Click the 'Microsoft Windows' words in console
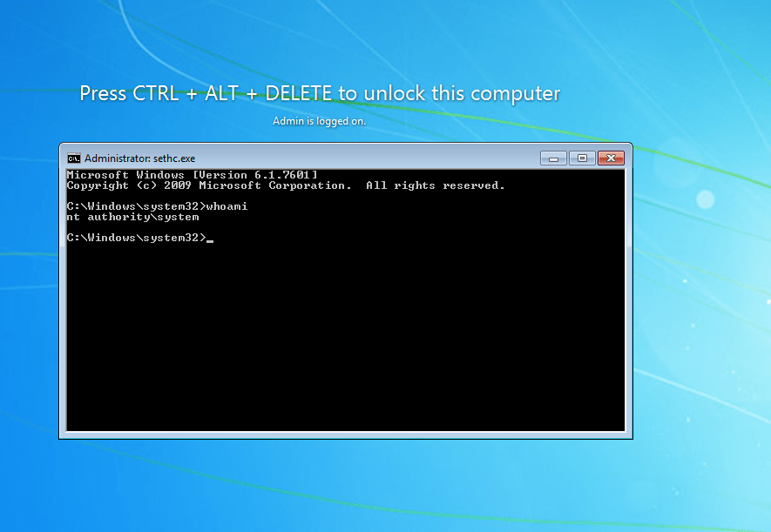 125,175
